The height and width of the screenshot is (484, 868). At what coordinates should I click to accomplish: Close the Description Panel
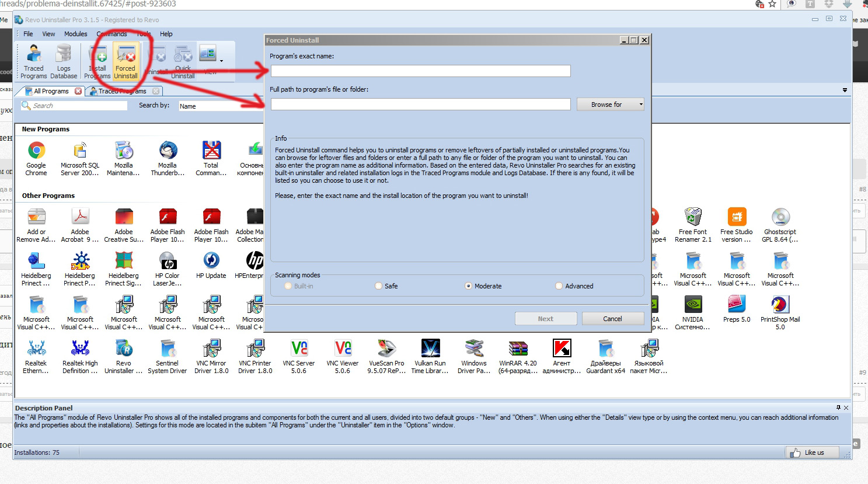point(846,408)
